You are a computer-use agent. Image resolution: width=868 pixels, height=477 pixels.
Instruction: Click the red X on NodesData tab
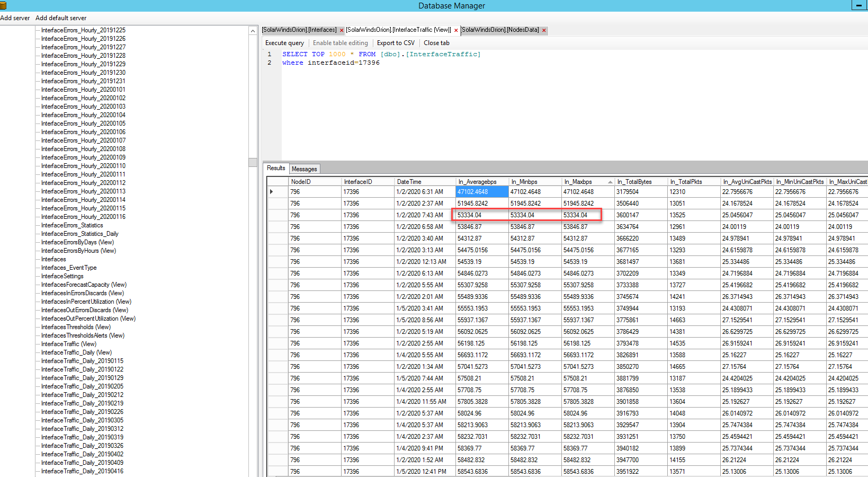click(x=544, y=30)
